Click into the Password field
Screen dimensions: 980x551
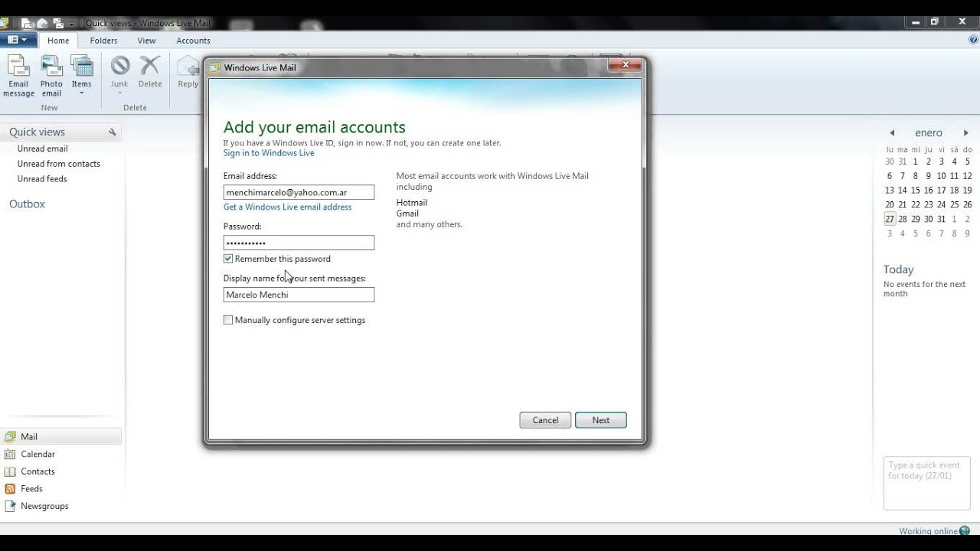[299, 243]
